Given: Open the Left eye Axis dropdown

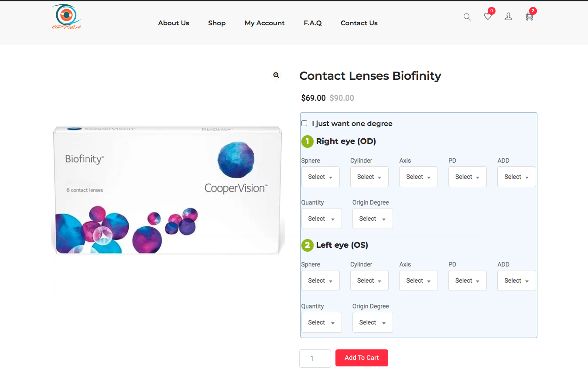Looking at the screenshot, I should point(418,280).
